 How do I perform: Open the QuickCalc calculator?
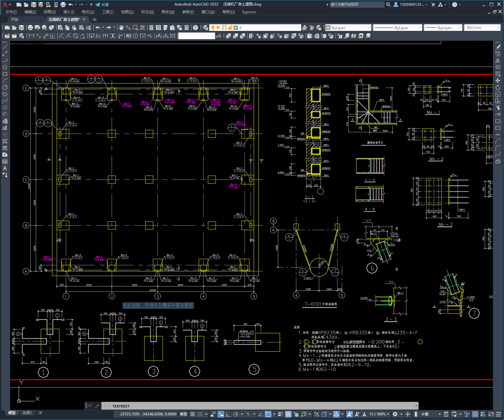(x=187, y=28)
